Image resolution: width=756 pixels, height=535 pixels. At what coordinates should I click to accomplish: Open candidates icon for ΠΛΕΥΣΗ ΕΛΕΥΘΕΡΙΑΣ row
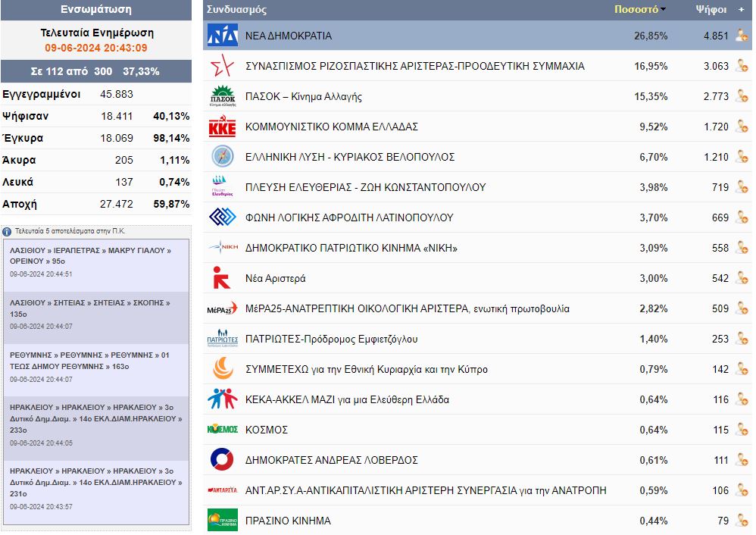(742, 187)
